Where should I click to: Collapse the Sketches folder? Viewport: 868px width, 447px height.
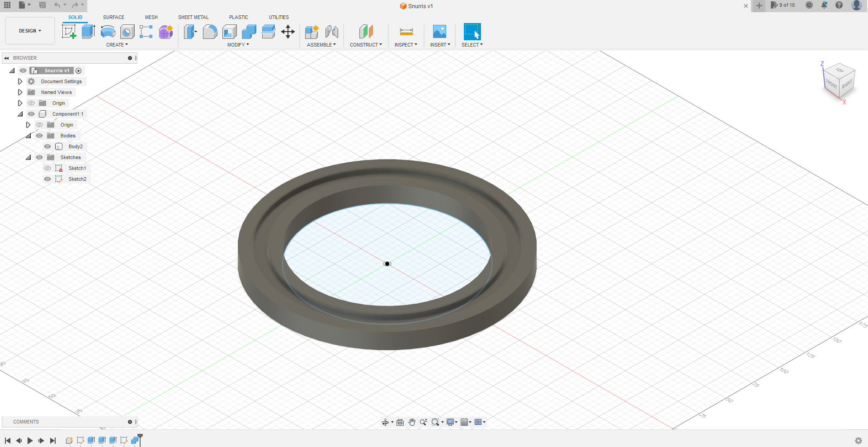[28, 157]
